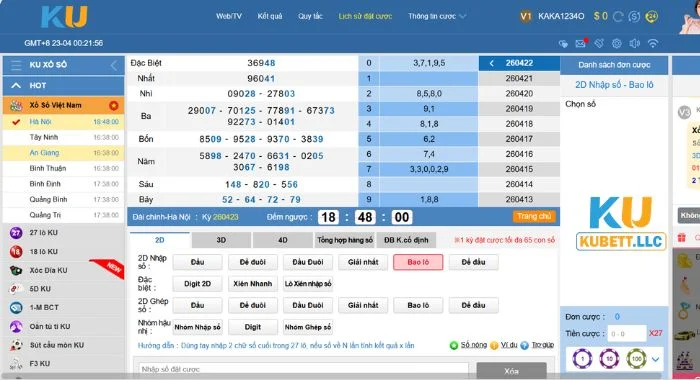
Task: Switch to the 2D tab
Action: point(159,240)
